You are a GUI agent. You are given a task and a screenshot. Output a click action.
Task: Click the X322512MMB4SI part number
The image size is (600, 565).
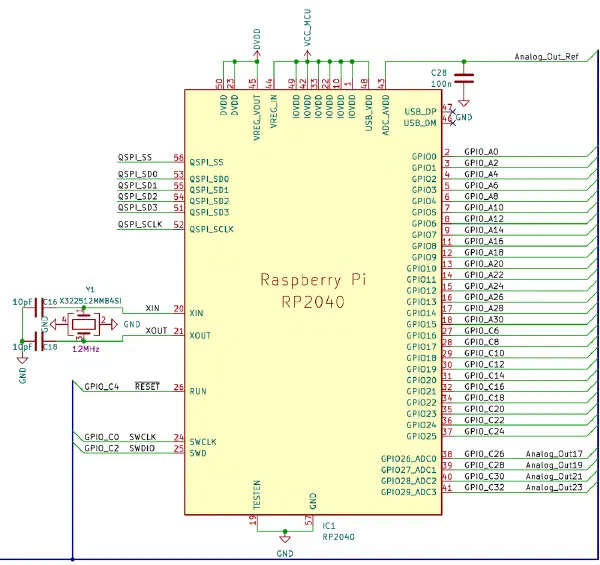[90, 301]
